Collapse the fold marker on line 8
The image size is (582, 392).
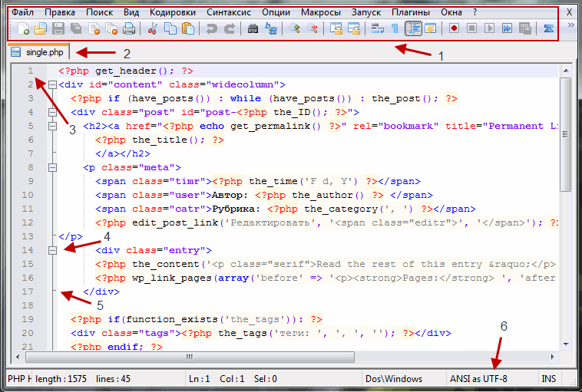point(53,168)
